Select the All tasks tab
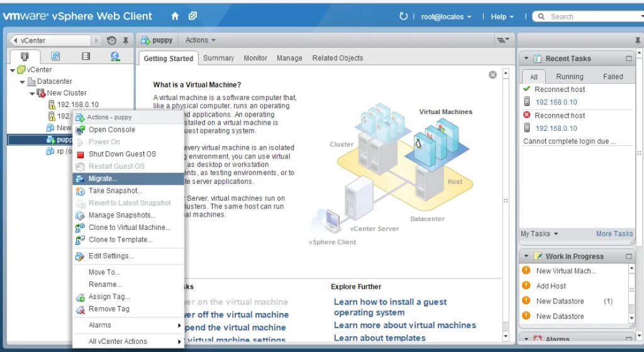Viewport: 644px width, 352px height. click(533, 77)
